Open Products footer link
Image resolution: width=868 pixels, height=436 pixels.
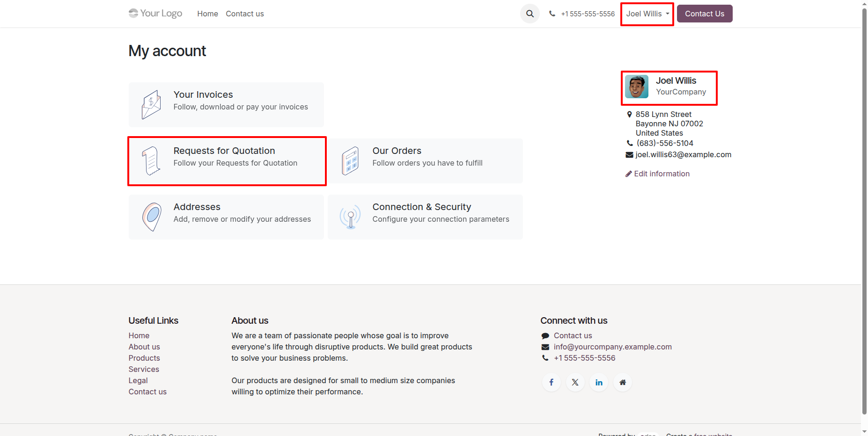point(144,358)
